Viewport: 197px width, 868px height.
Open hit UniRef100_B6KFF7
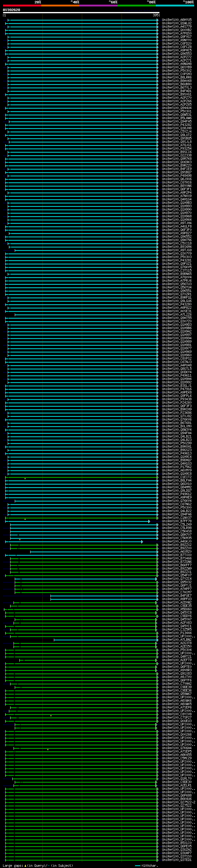coord(177,565)
